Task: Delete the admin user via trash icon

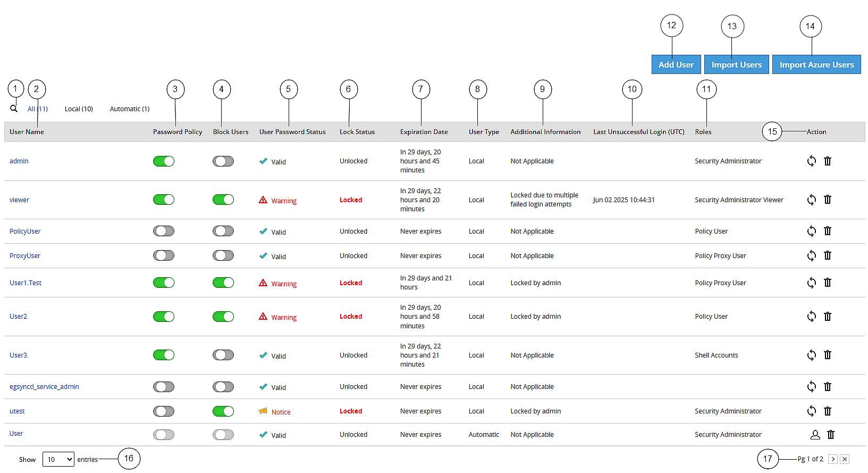Action: coord(828,161)
